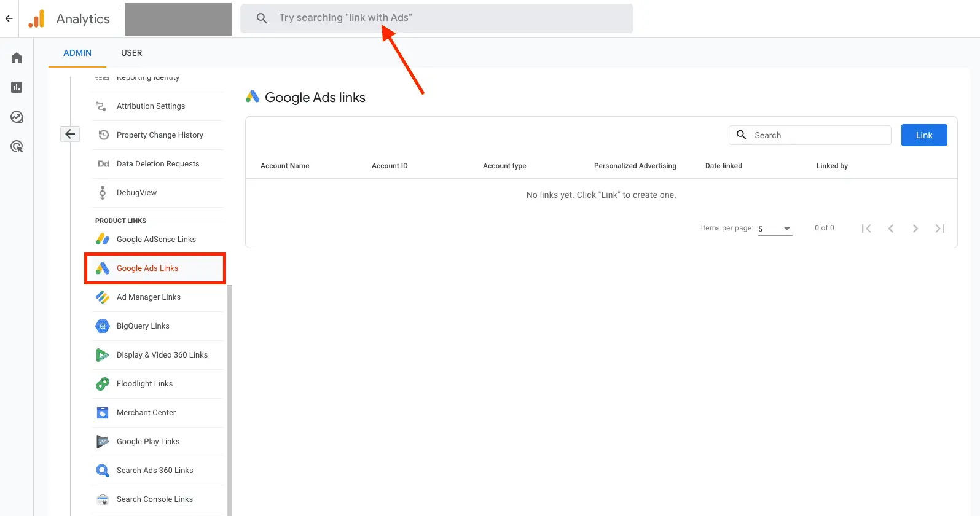Go to previous page of results
This screenshot has height=516, width=980.
click(891, 229)
